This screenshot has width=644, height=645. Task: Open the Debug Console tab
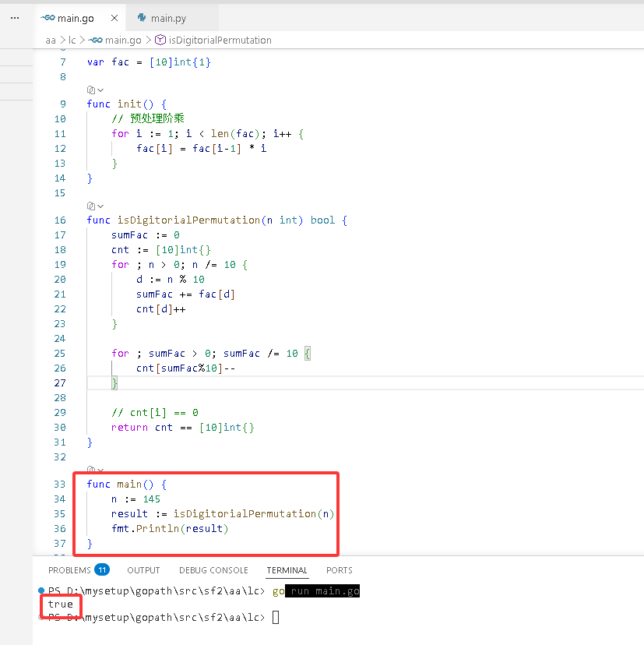213,570
